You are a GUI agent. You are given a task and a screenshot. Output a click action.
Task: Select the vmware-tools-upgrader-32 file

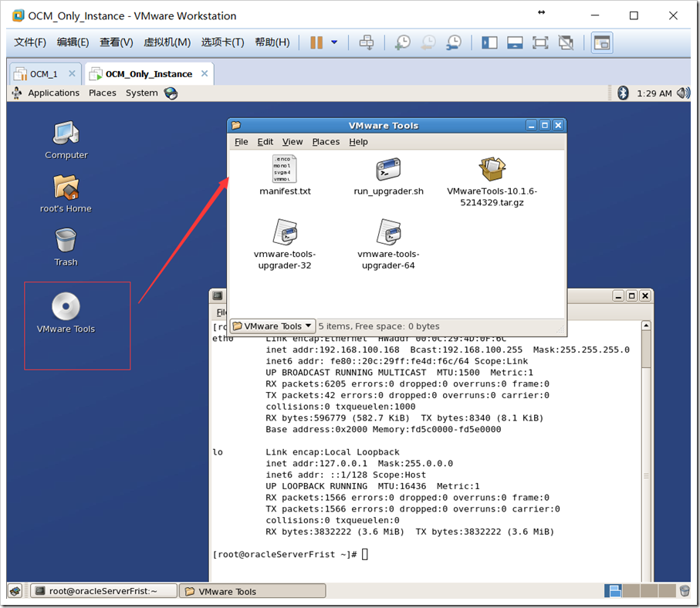tap(285, 244)
